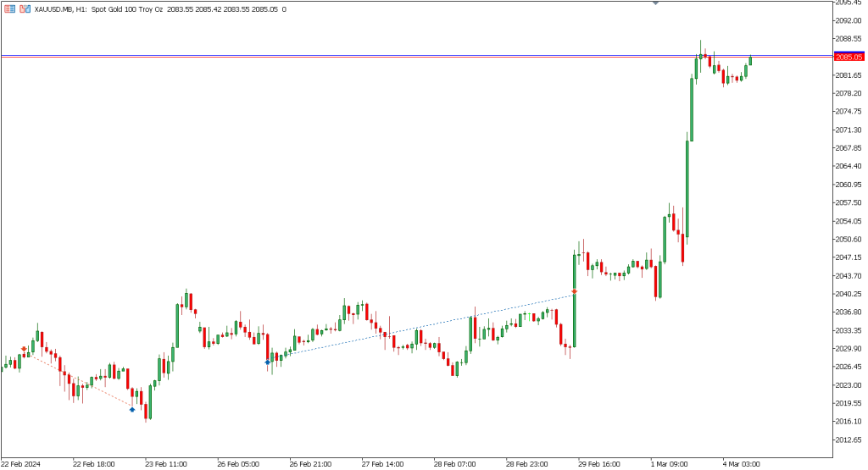The width and height of the screenshot is (868, 470).
Task: Click the 2067.85 price scale label
Action: click(849, 148)
